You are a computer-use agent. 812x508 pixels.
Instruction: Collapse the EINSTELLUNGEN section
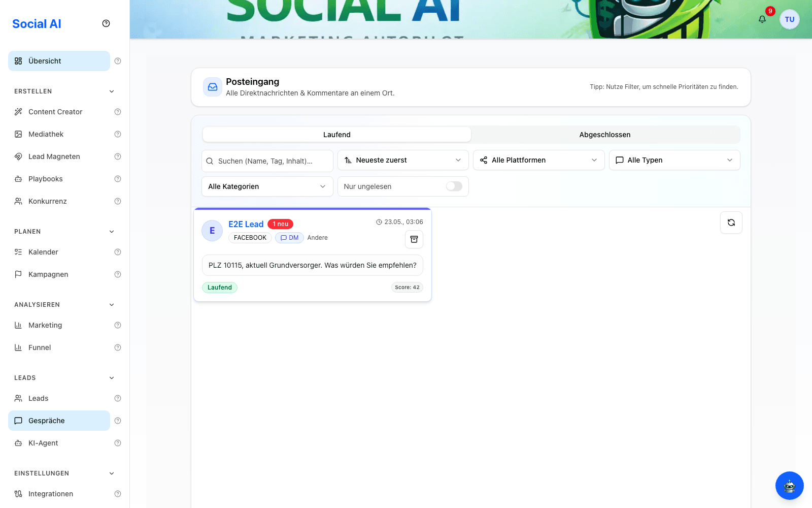tap(112, 473)
